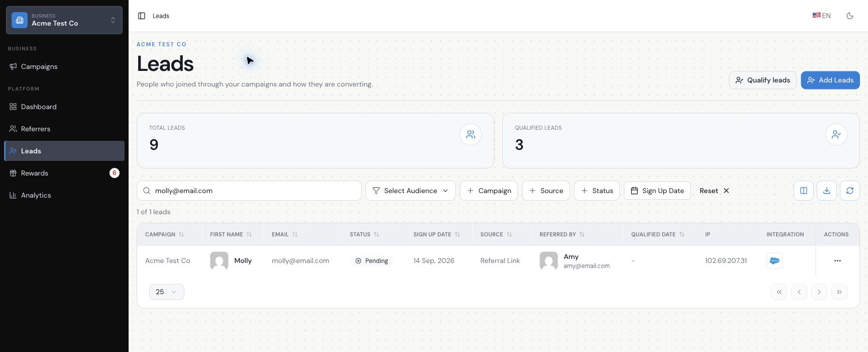This screenshot has width=868, height=352.
Task: Click the Acme Test Co campaign cell
Action: 168,260
